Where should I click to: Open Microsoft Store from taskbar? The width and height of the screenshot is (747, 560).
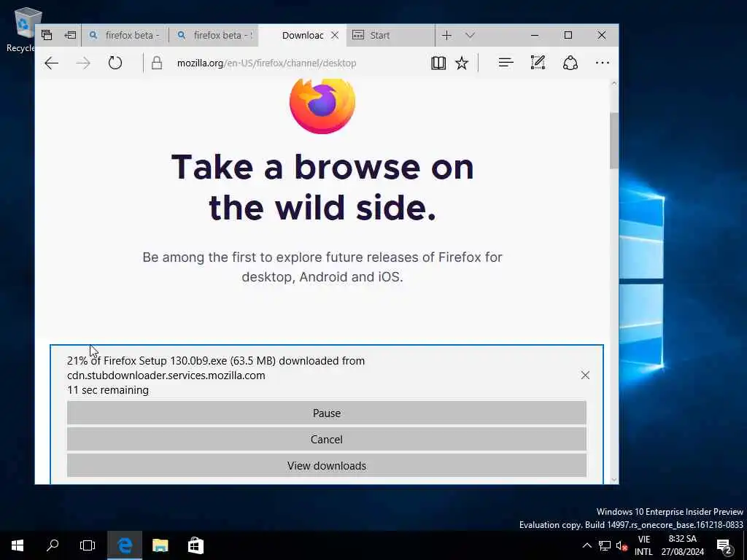(x=196, y=545)
